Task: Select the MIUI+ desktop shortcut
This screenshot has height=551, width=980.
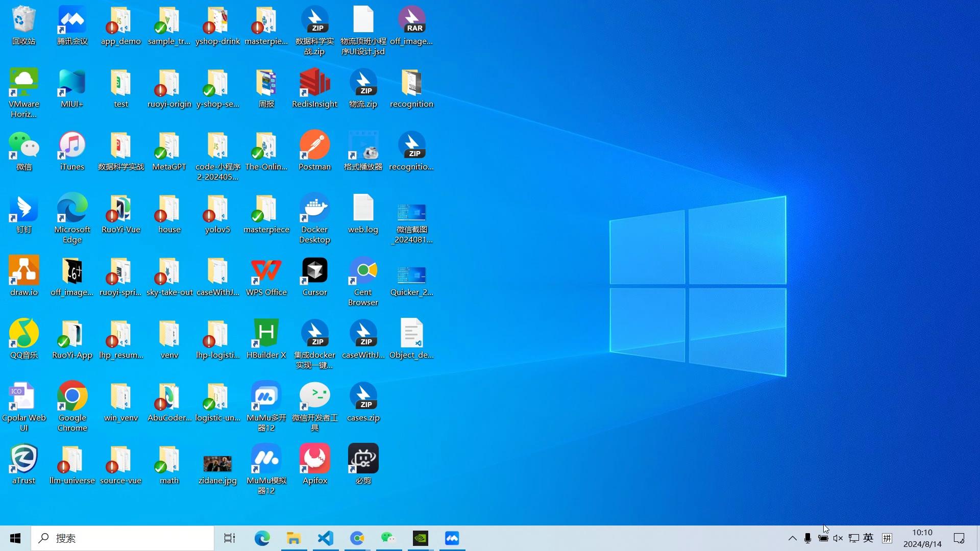Action: tap(72, 88)
